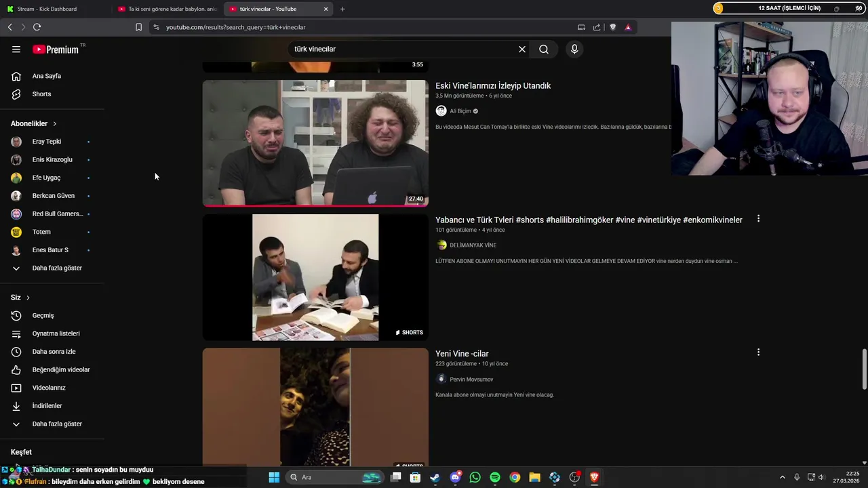Open Yabancı ve Türk Tvleri shorts thumbnail

coord(315,277)
